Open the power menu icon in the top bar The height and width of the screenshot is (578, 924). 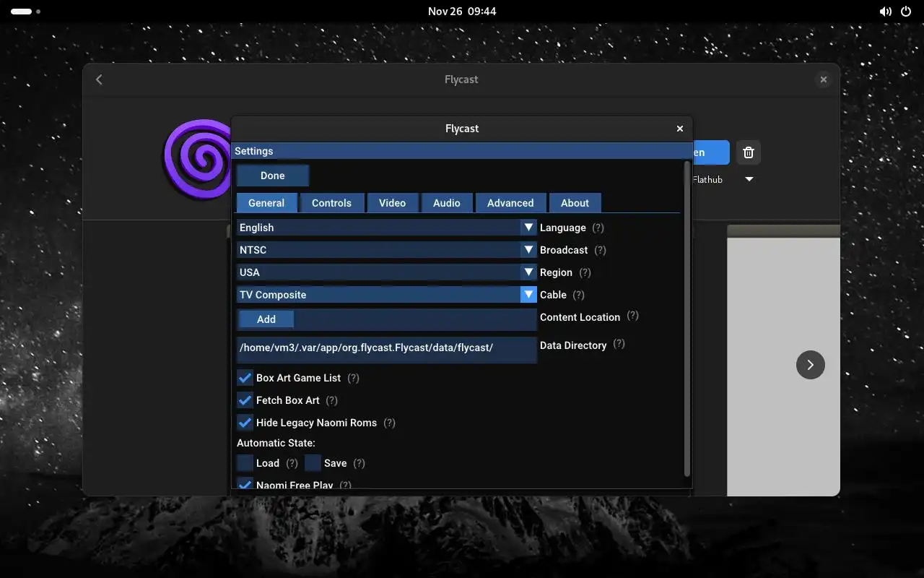click(x=906, y=12)
